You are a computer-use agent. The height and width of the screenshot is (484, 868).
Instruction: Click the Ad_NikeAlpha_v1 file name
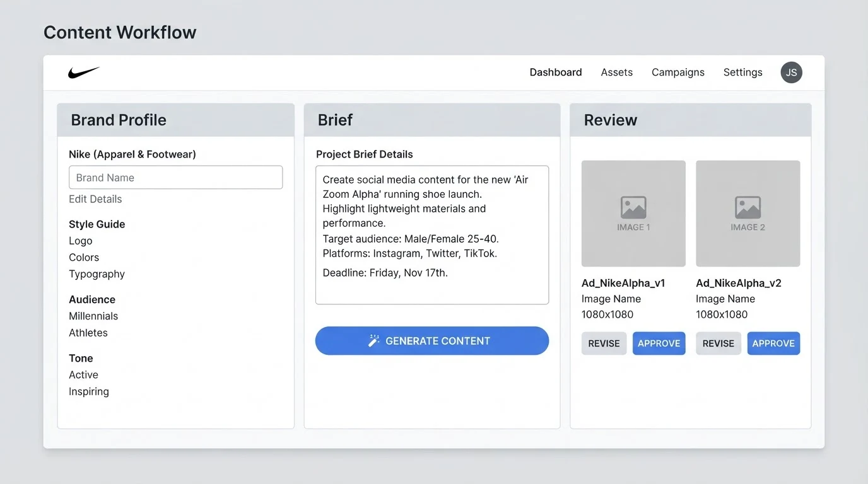pyautogui.click(x=623, y=283)
